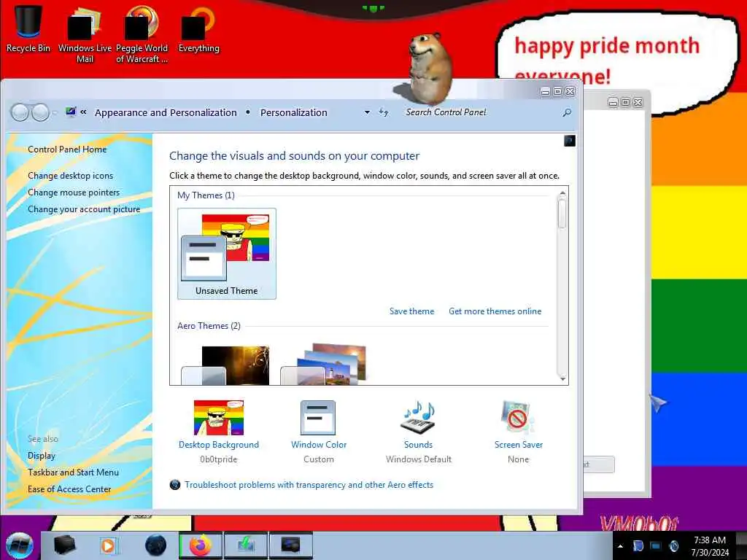Click the Show desktop strip

(741, 545)
